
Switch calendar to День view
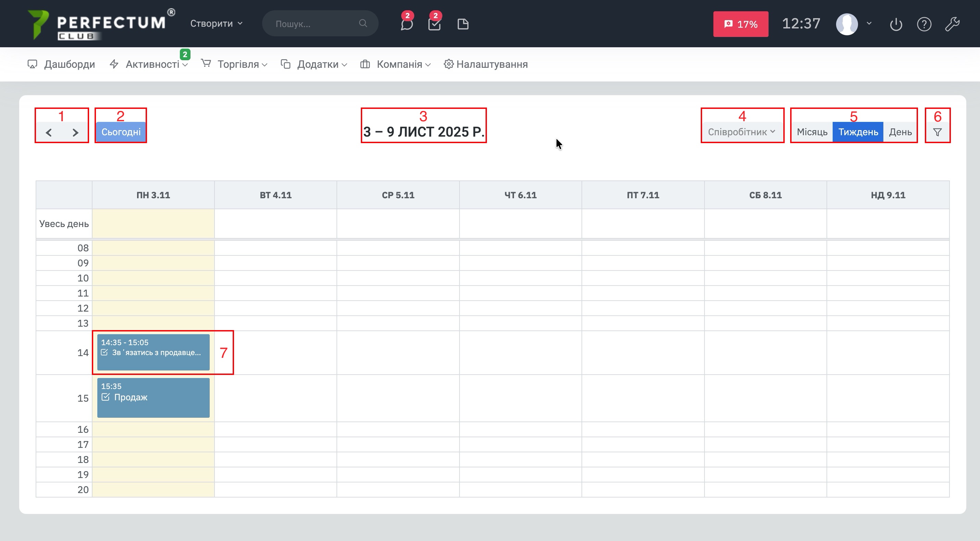[900, 132]
